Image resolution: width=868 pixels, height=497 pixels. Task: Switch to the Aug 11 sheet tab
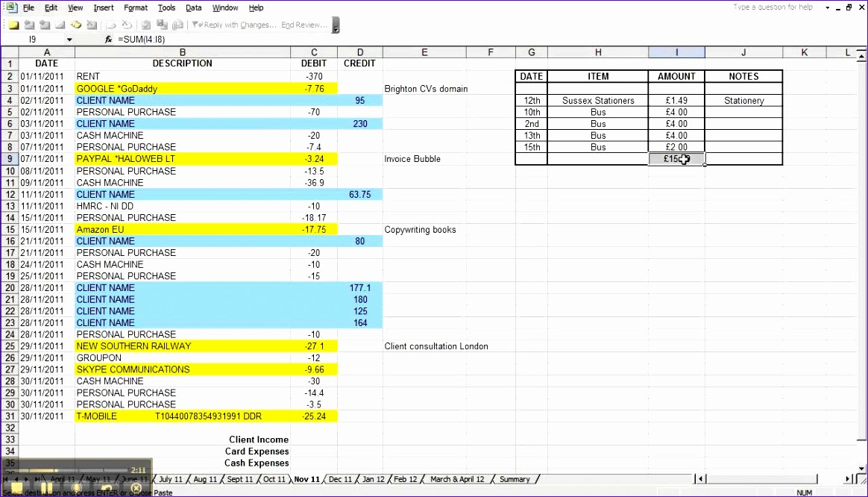205,479
